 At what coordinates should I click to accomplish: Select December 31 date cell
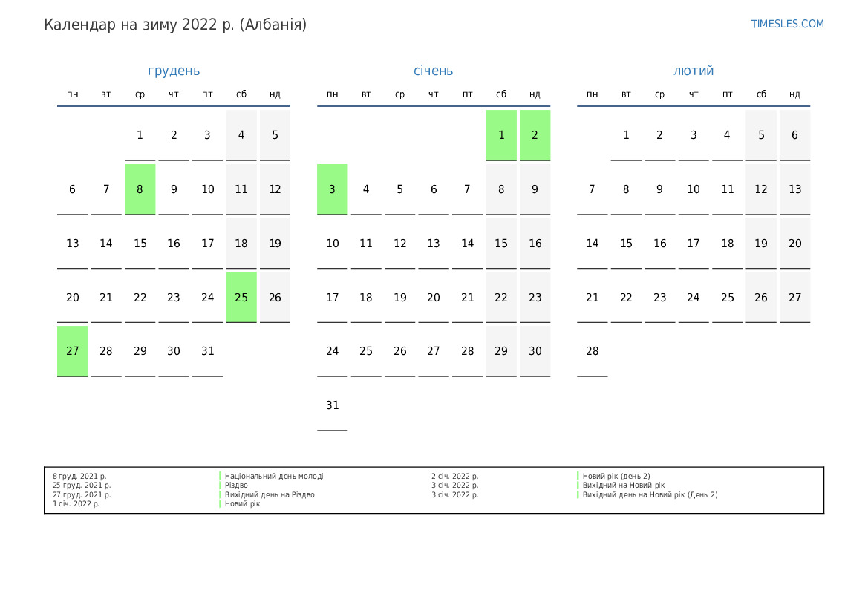click(207, 351)
